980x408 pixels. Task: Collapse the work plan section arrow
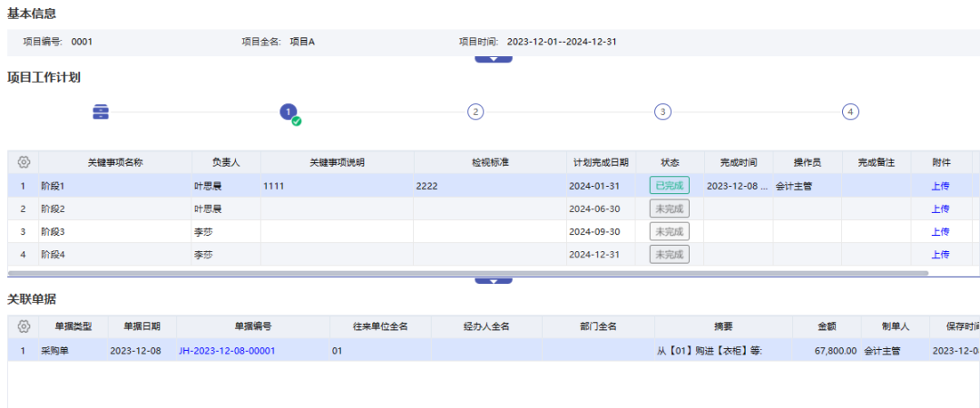tap(494, 281)
